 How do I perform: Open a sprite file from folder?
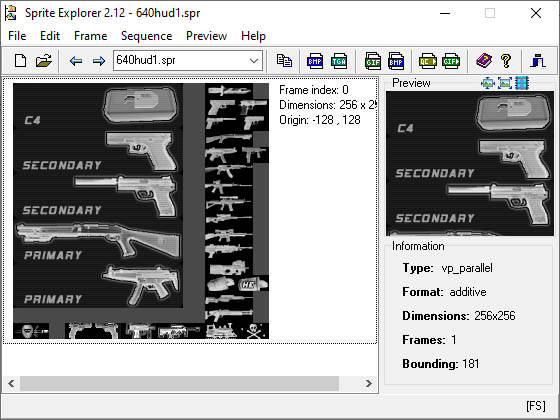[44, 60]
